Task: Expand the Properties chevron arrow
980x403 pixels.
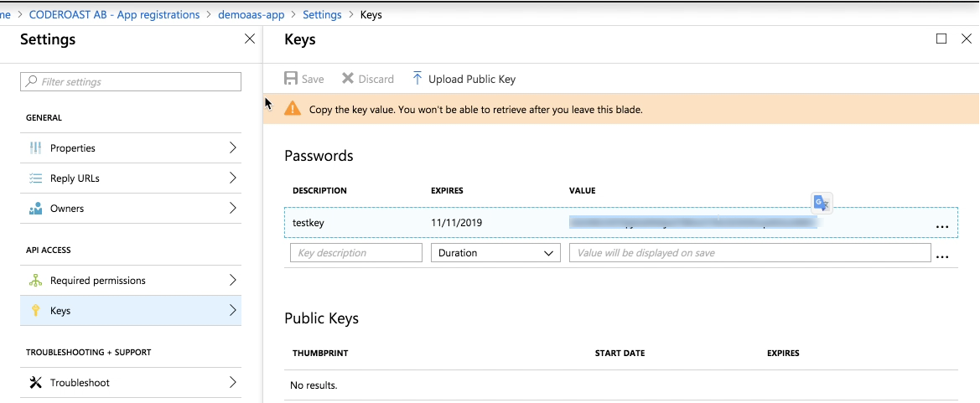Action: click(x=232, y=148)
